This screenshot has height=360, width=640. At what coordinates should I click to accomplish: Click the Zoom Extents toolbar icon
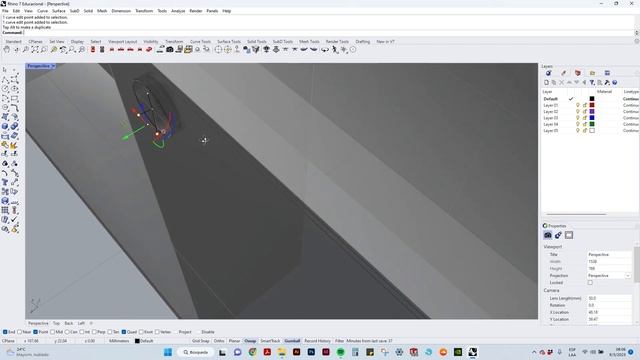pyautogui.click(x=35, y=49)
